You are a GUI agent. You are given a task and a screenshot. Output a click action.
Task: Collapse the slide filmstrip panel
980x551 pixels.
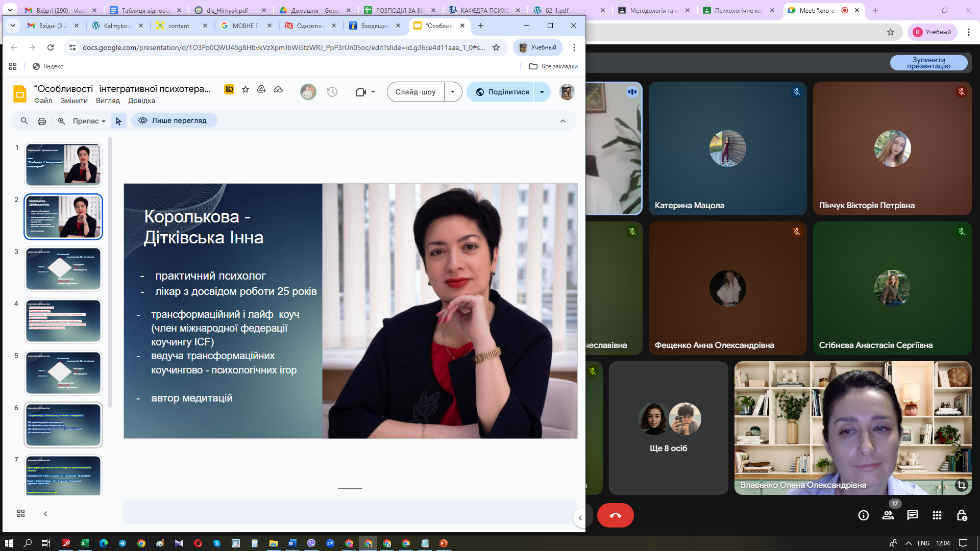coord(45,513)
